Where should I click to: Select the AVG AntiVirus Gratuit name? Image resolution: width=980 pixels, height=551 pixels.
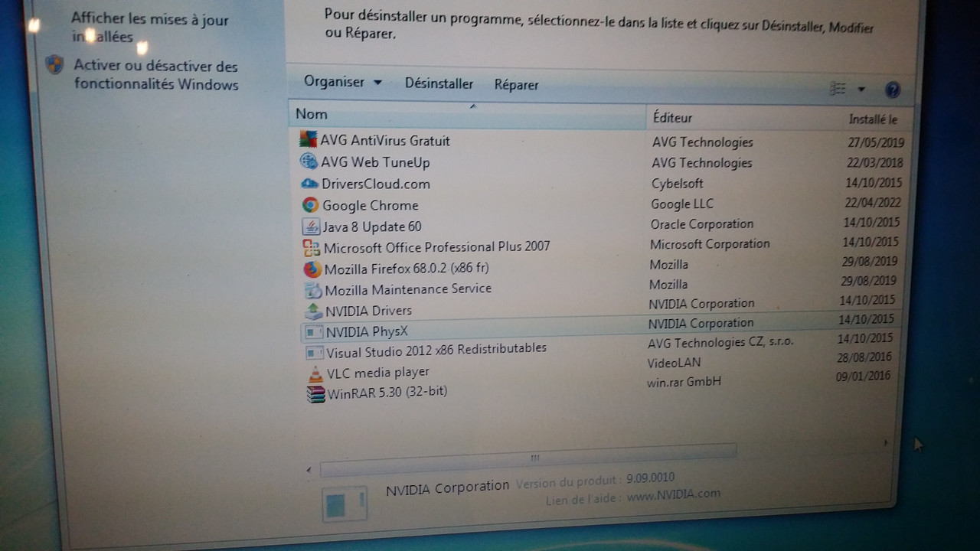click(x=385, y=141)
